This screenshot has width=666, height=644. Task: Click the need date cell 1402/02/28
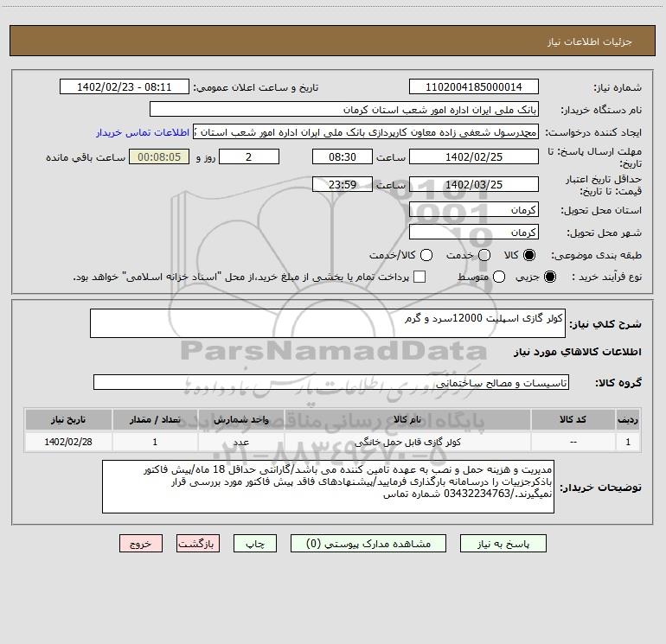tap(68, 442)
